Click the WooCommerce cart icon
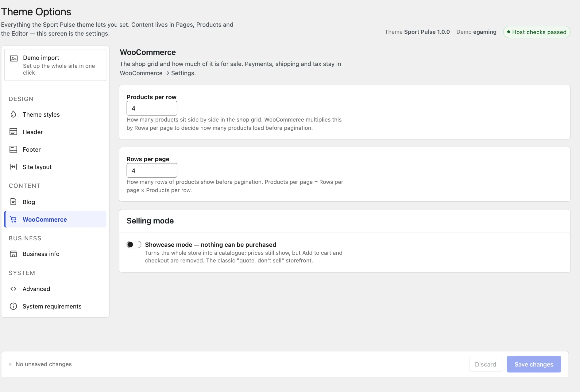The image size is (580, 392). [13, 219]
